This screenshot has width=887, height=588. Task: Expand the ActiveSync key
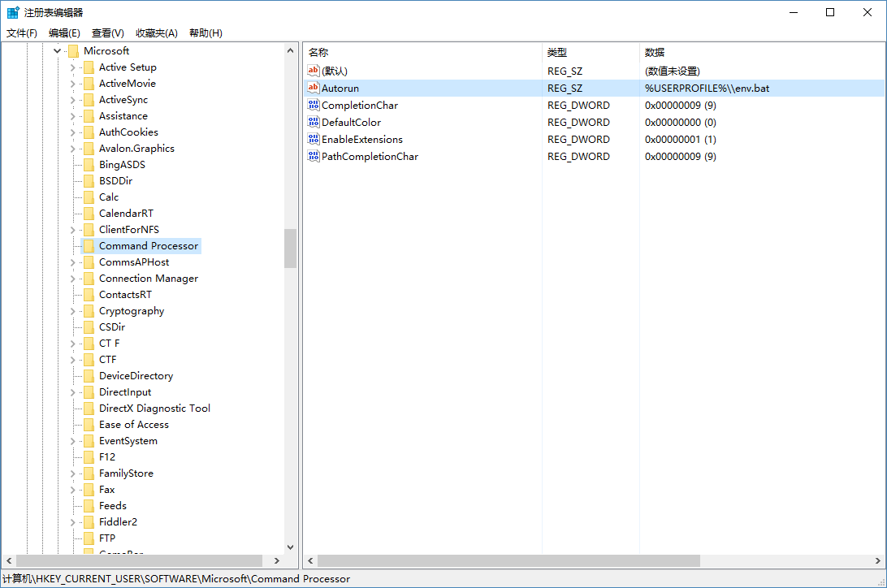73,99
